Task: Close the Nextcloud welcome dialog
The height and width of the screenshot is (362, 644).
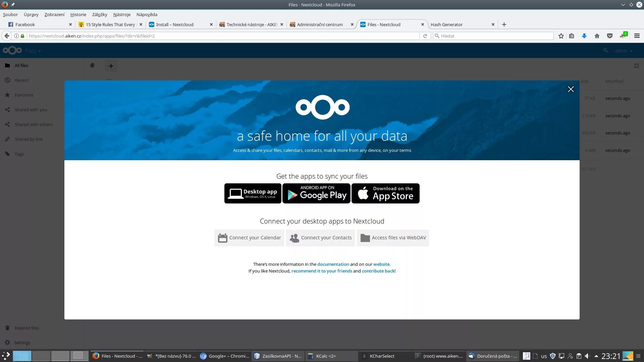Action: pos(571,89)
